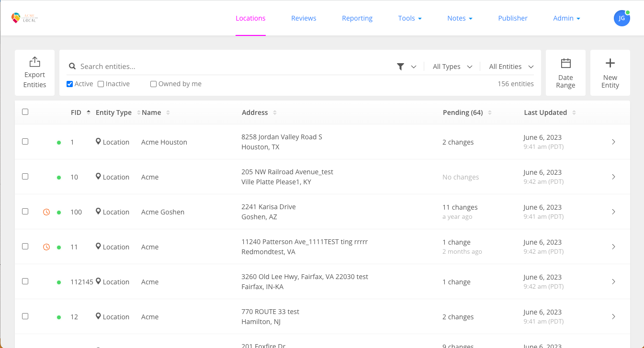Click the New Entity plus icon

610,63
